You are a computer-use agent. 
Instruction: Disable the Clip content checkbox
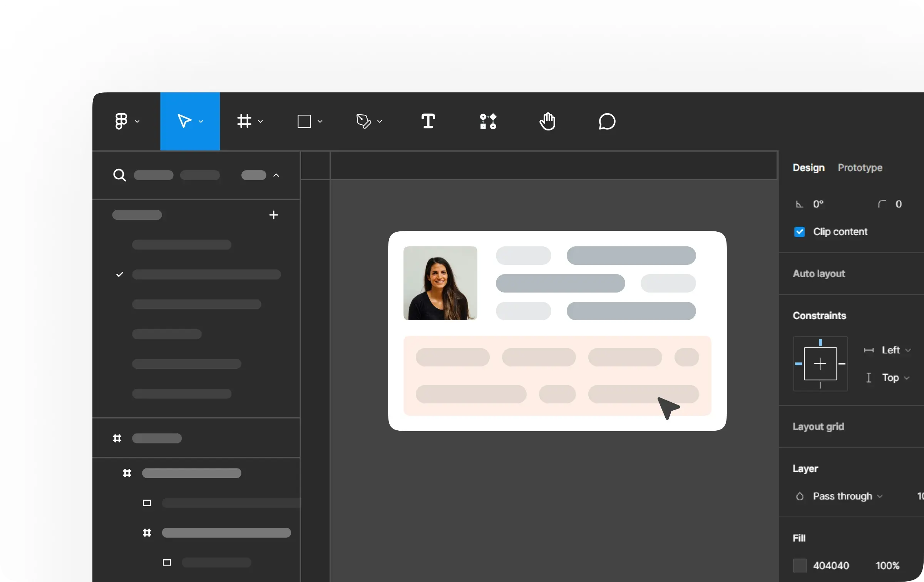pos(800,231)
